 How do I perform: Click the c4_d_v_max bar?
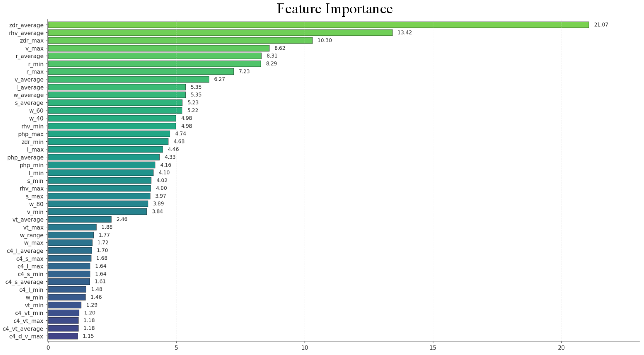point(63,336)
